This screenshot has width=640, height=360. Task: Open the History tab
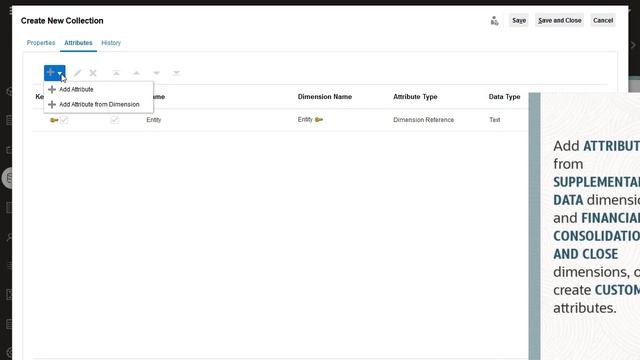point(111,43)
